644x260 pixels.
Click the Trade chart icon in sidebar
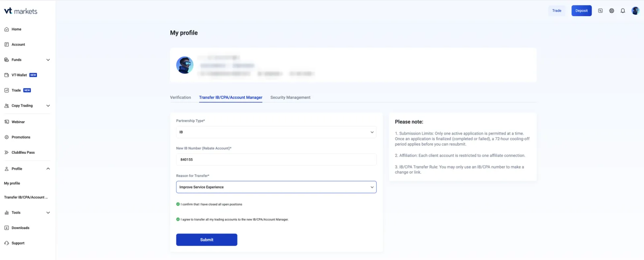pyautogui.click(x=6, y=91)
